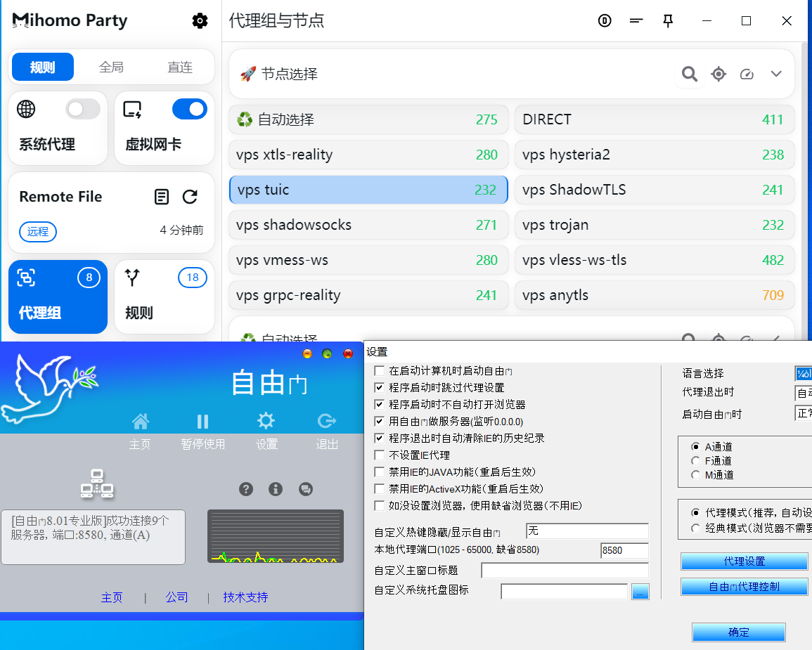812x650 pixels.
Task: Select the vps hysteria2 node
Action: pos(654,155)
